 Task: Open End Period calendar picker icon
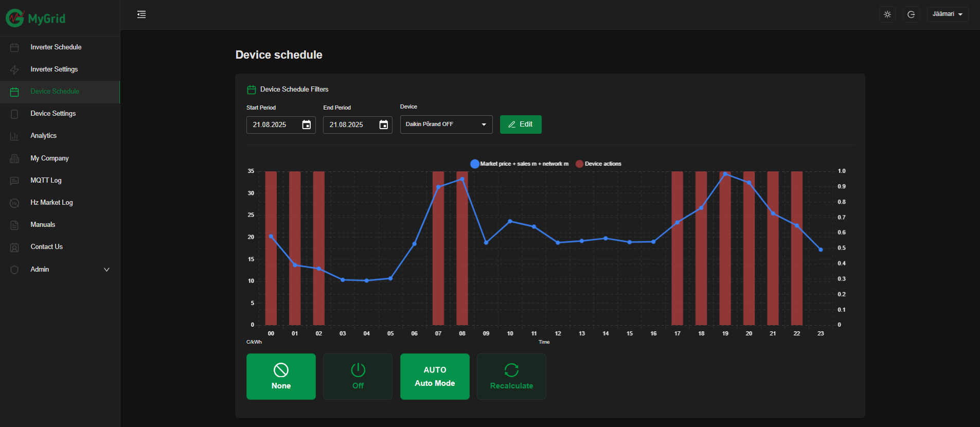tap(384, 124)
